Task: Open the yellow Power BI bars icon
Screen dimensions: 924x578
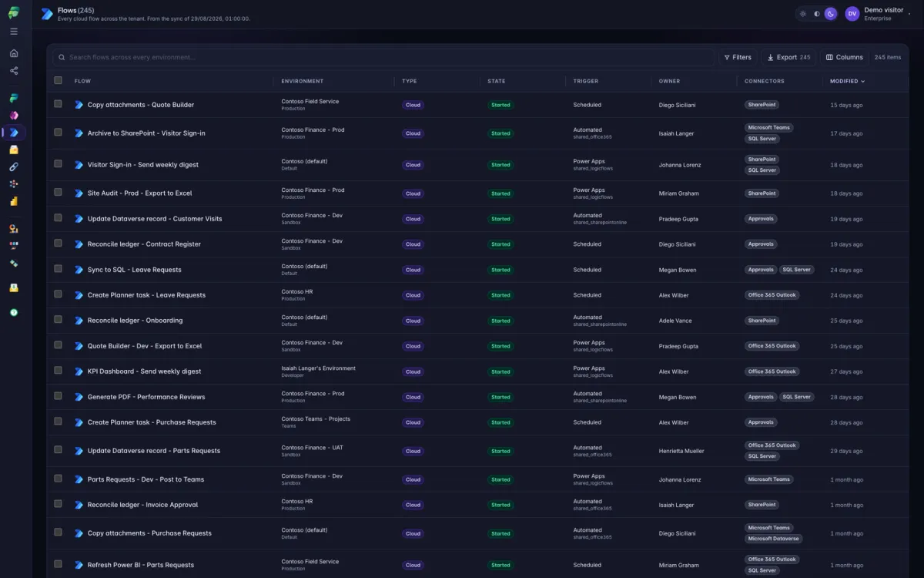Action: (x=14, y=201)
